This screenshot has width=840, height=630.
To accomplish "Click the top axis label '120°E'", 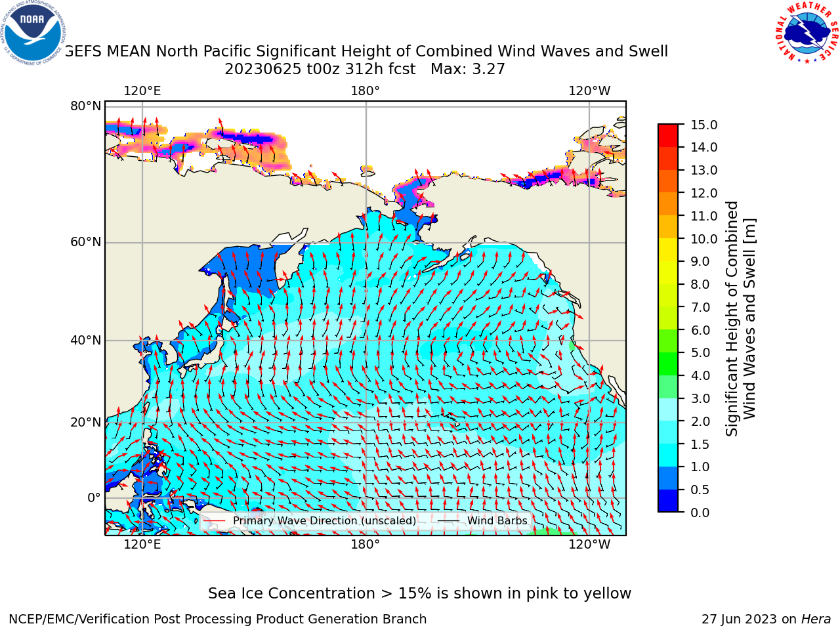I will pos(142,91).
